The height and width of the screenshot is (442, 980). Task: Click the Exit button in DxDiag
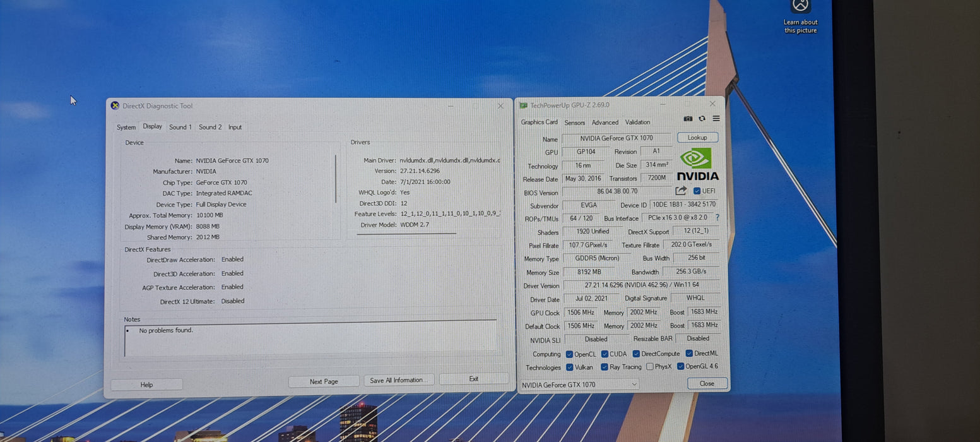click(x=474, y=379)
